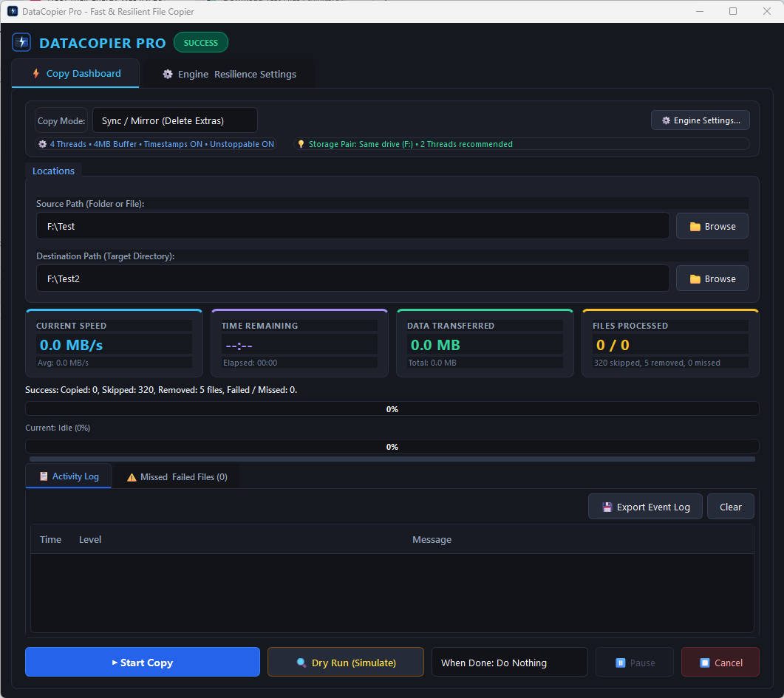Open the Engine Resilience Settings tab
This screenshot has width=784, height=698.
coord(229,74)
